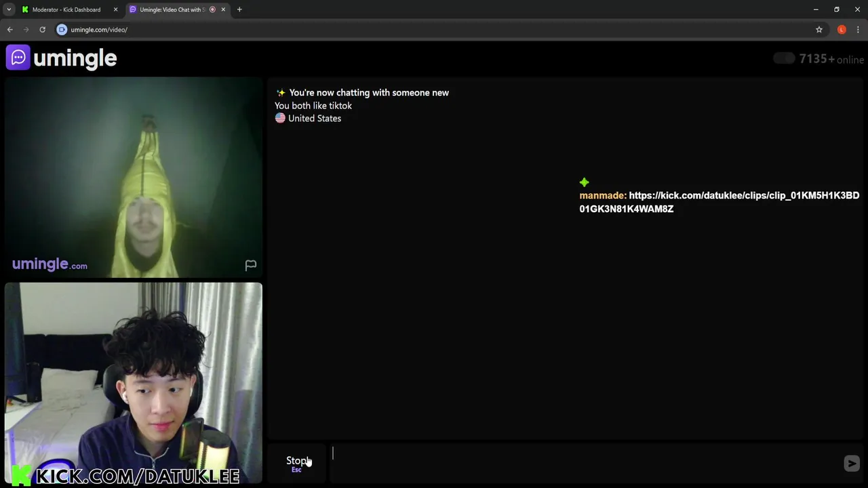Toggle the switch beside online count
The width and height of the screenshot is (868, 488).
(785, 58)
